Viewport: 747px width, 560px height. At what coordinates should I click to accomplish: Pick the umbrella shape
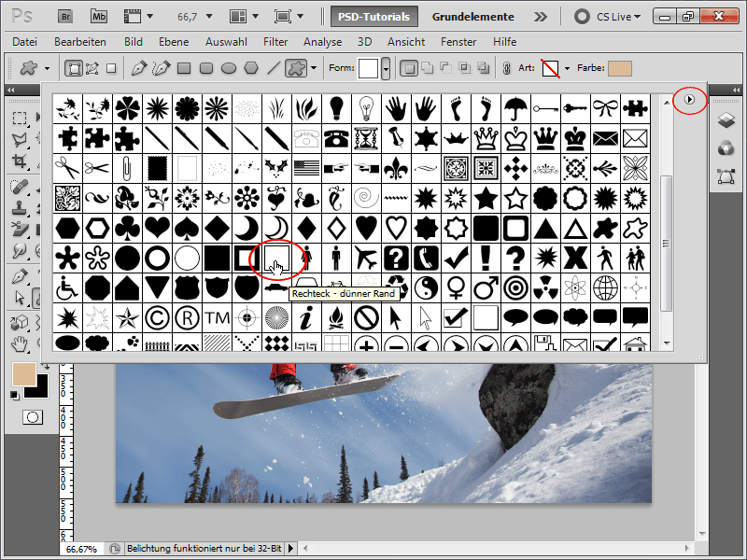tap(516, 108)
